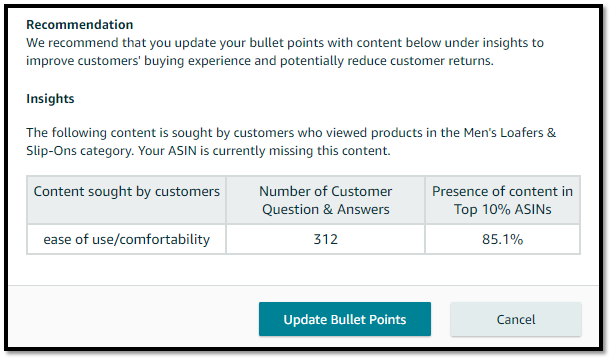Select the Insights heading
This screenshot has height=360, width=612.
tap(50, 99)
